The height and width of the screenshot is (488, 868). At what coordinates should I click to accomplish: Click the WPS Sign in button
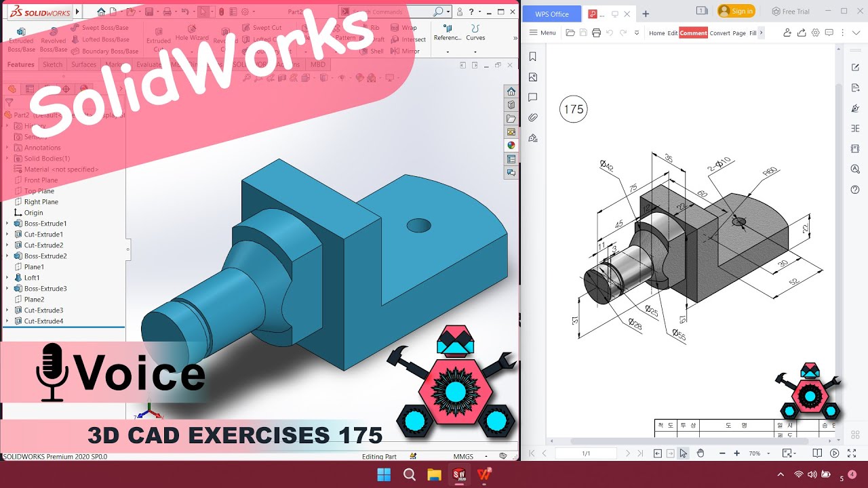(x=736, y=11)
